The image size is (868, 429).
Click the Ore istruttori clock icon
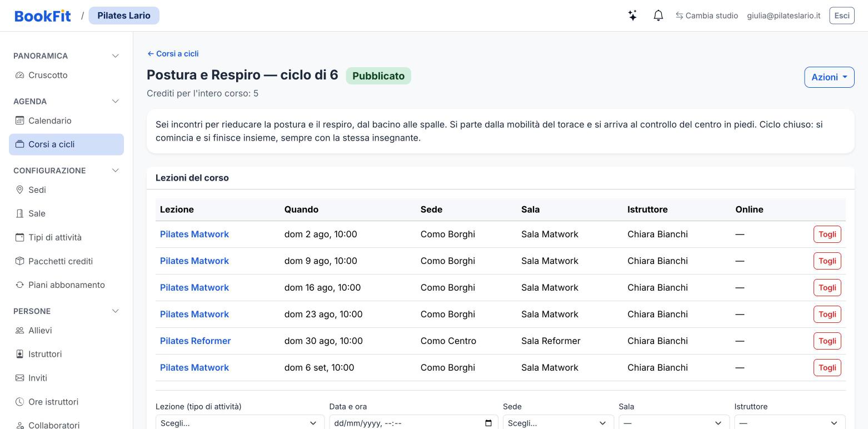19,402
